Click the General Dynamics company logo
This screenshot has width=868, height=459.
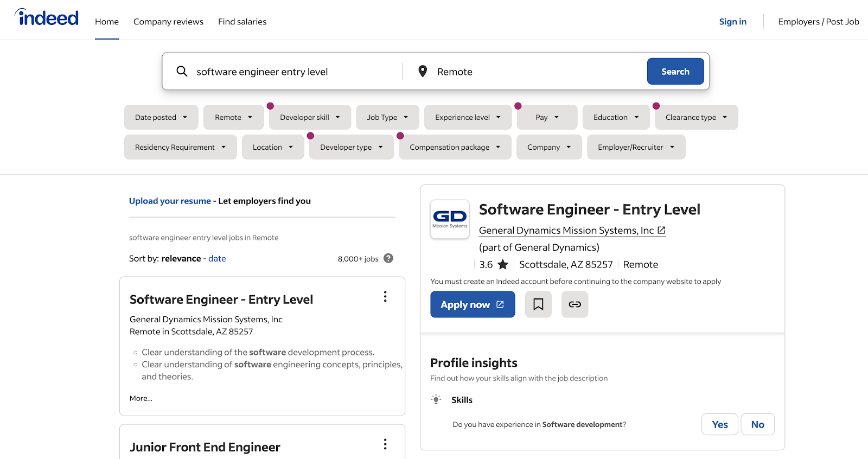[450, 219]
